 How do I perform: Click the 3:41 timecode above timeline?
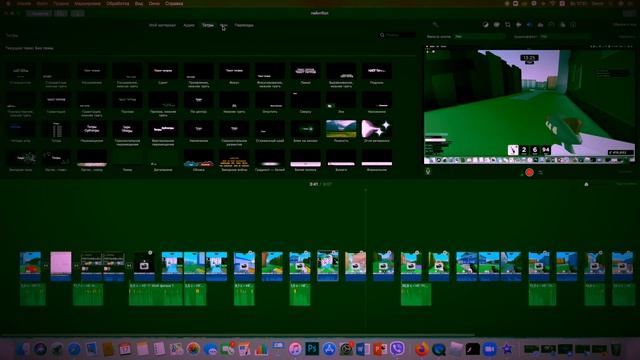coord(313,184)
